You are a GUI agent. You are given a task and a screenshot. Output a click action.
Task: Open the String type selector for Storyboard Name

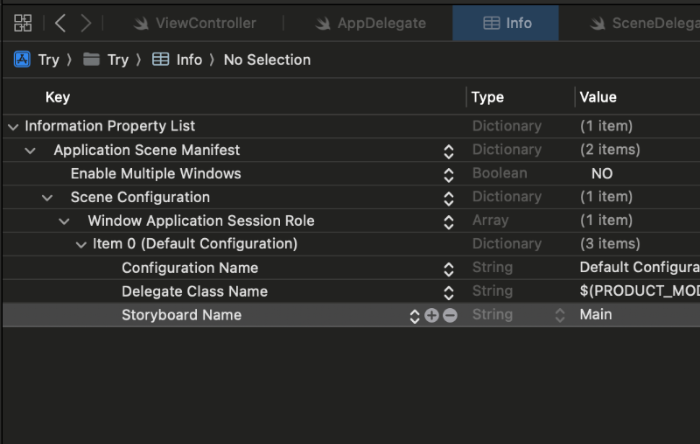coord(560,315)
